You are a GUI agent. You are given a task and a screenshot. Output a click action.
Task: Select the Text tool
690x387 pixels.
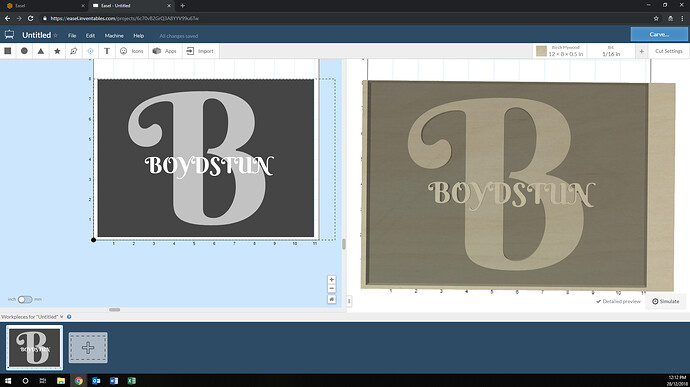point(107,51)
